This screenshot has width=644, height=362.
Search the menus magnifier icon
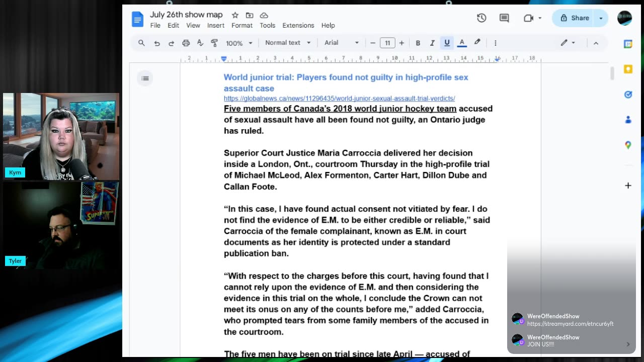click(x=141, y=43)
